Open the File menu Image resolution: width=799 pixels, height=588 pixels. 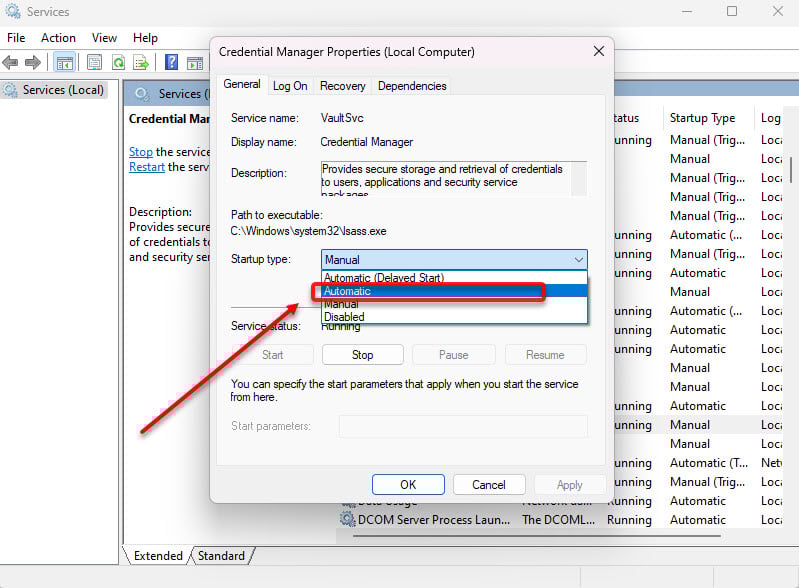point(16,38)
